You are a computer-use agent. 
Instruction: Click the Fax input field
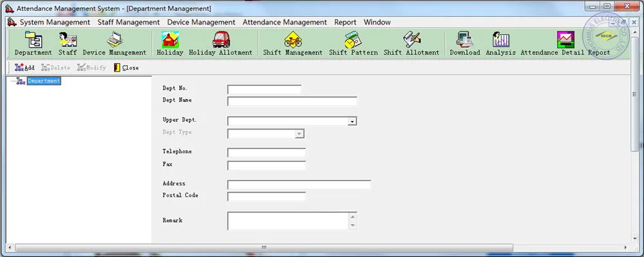tap(266, 166)
